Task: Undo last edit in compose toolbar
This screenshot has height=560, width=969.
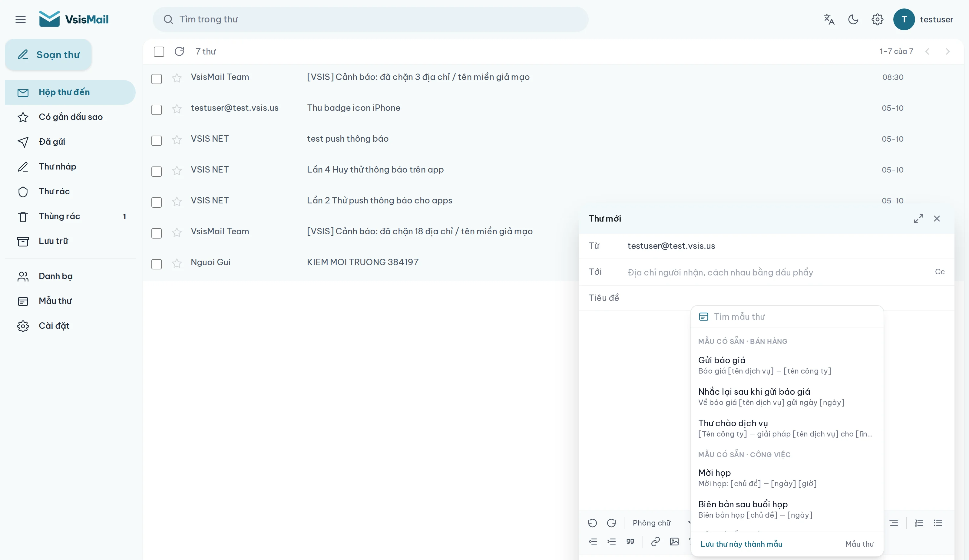Action: pos(593,523)
